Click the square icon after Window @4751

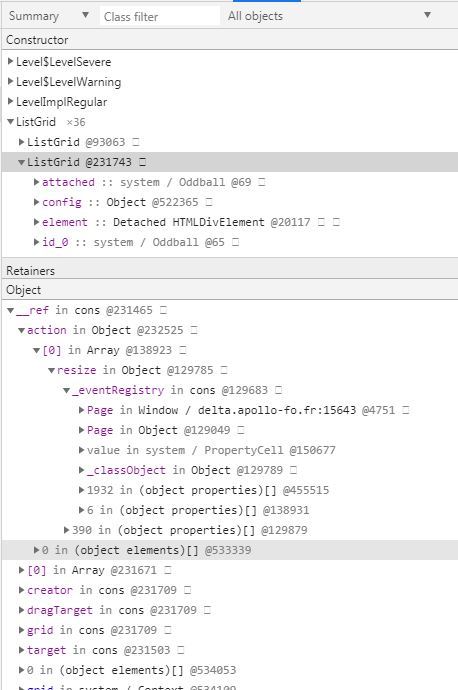click(x=406, y=410)
